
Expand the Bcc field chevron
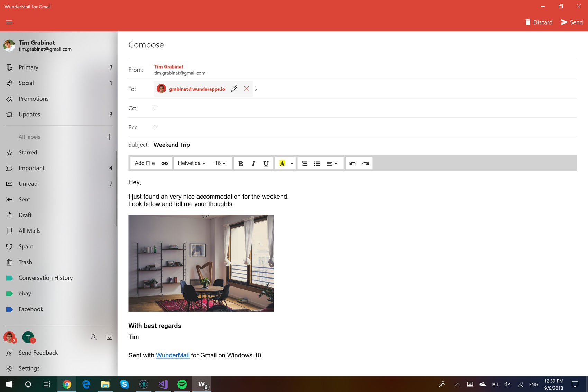click(156, 127)
